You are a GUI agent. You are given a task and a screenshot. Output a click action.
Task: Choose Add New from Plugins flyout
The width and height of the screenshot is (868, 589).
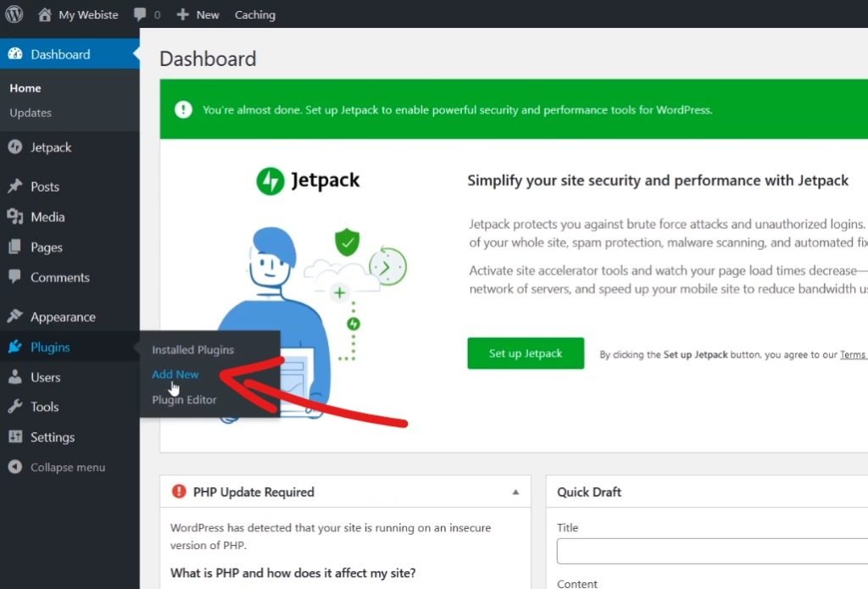(175, 375)
